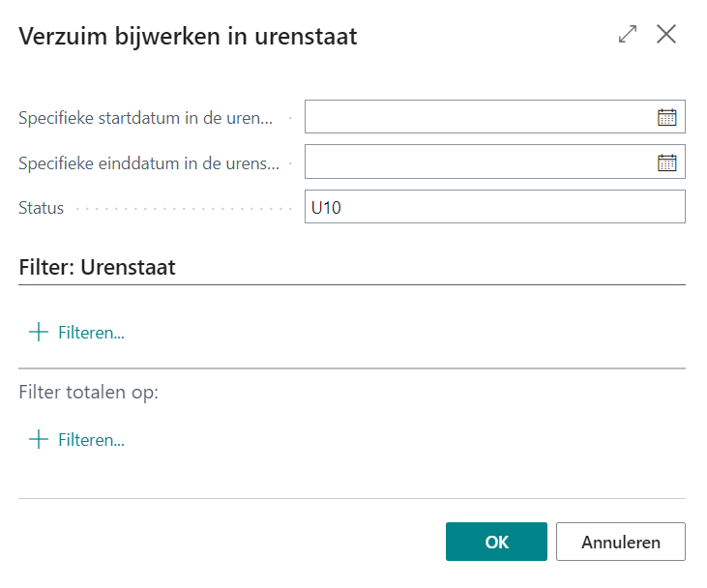The width and height of the screenshot is (707, 588).
Task: Click the plus icon under Filter: Urenstaat
Action: [x=39, y=333]
